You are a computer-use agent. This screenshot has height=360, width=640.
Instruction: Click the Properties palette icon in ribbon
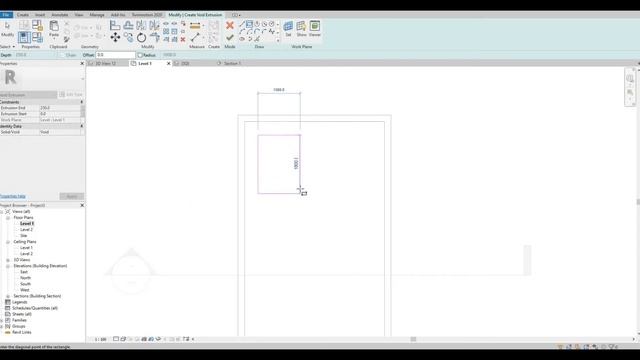(24, 38)
